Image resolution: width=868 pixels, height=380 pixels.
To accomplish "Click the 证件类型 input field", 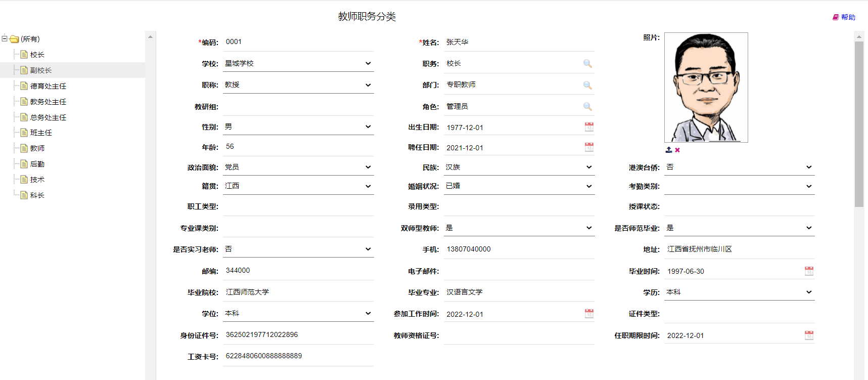I will [740, 314].
